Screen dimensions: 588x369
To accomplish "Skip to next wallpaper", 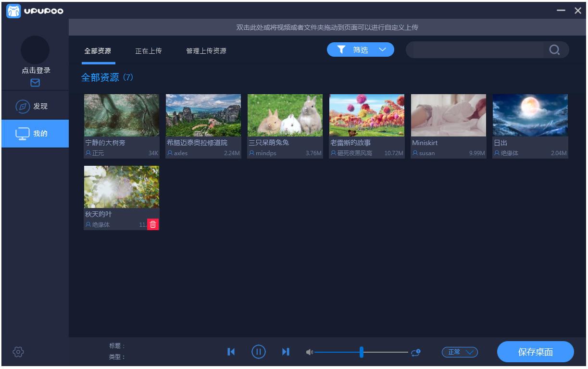I will pos(286,352).
